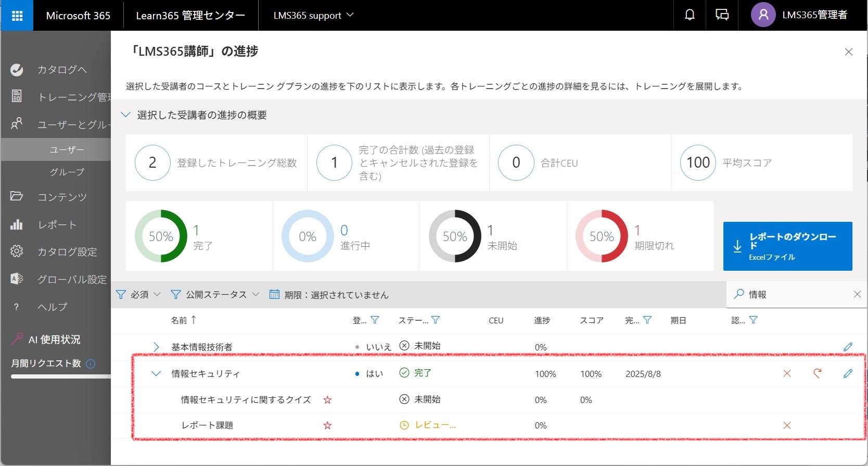Click the download arrow icon on report button
Viewport: 868px width, 466px height.
[x=737, y=246]
